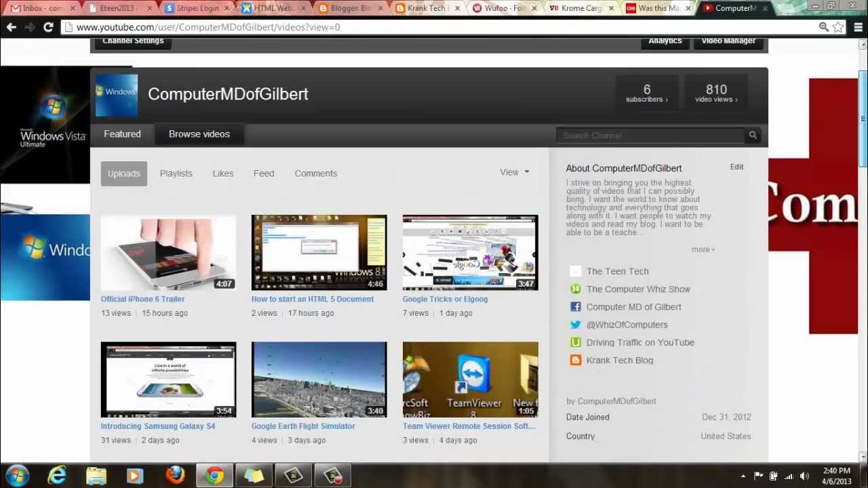
Task: Click the Action Center flag icon in the tray
Action: pos(758,476)
